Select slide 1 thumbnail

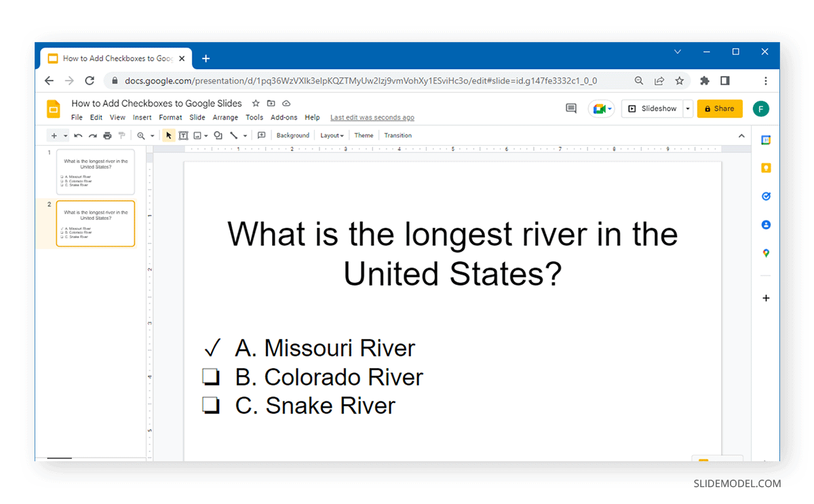pyautogui.click(x=96, y=172)
